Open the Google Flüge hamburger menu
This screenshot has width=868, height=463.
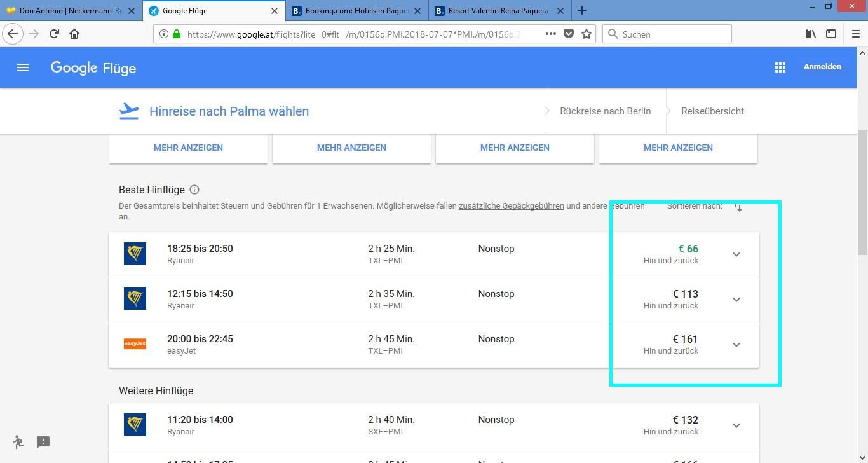coord(23,67)
